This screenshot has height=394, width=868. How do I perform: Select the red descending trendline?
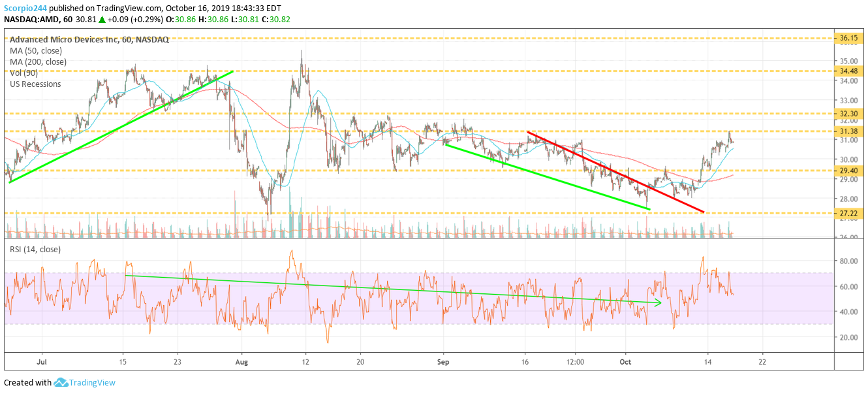[615, 172]
